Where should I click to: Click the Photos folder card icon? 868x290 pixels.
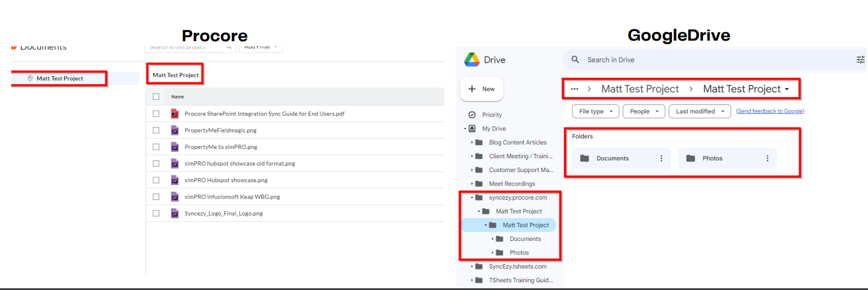tap(691, 159)
